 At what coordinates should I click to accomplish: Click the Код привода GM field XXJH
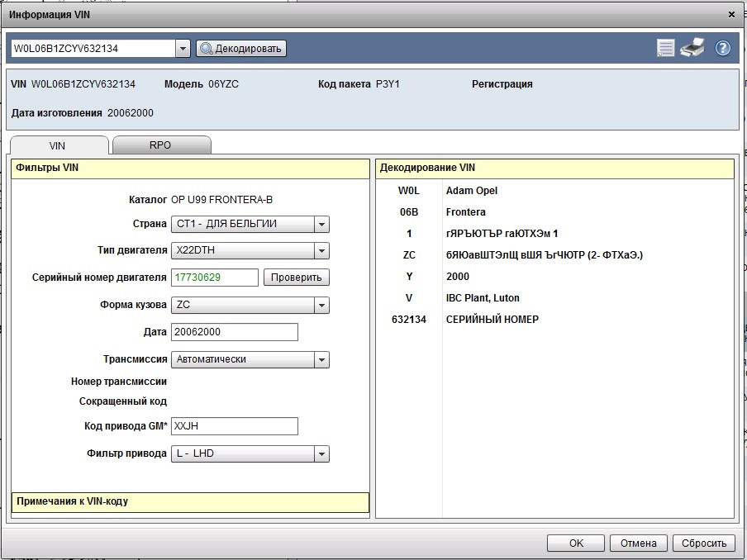[235, 426]
